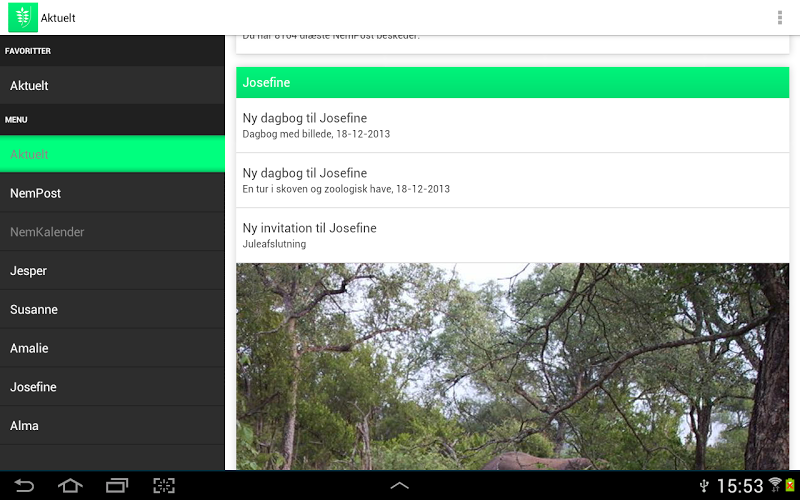Open the clock showing 15:53
Viewport: 800px width, 500px height.
click(x=740, y=485)
